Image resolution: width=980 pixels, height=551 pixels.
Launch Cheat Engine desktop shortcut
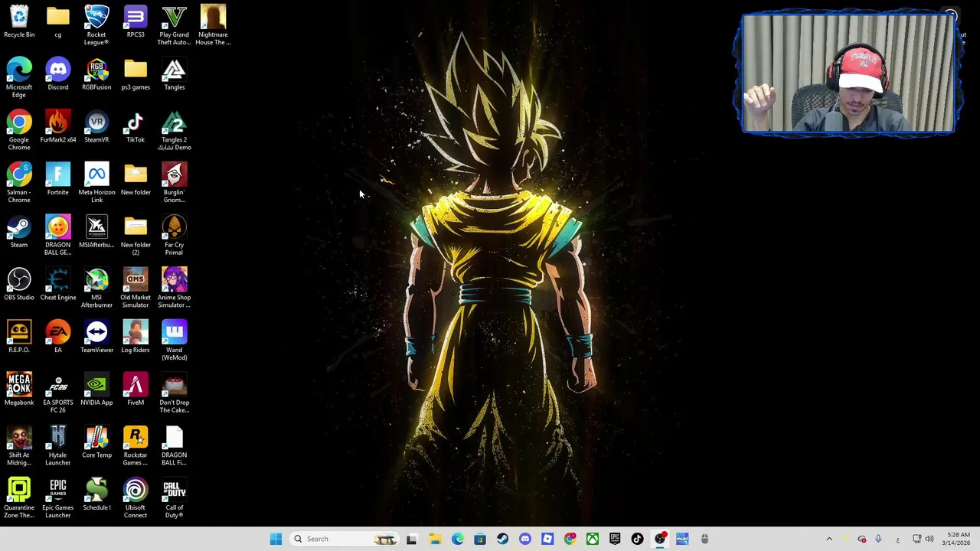click(x=57, y=284)
